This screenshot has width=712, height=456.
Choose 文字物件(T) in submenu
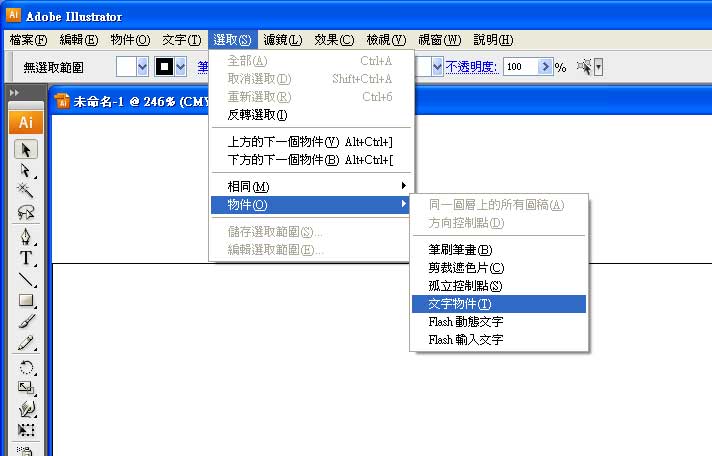pos(499,304)
